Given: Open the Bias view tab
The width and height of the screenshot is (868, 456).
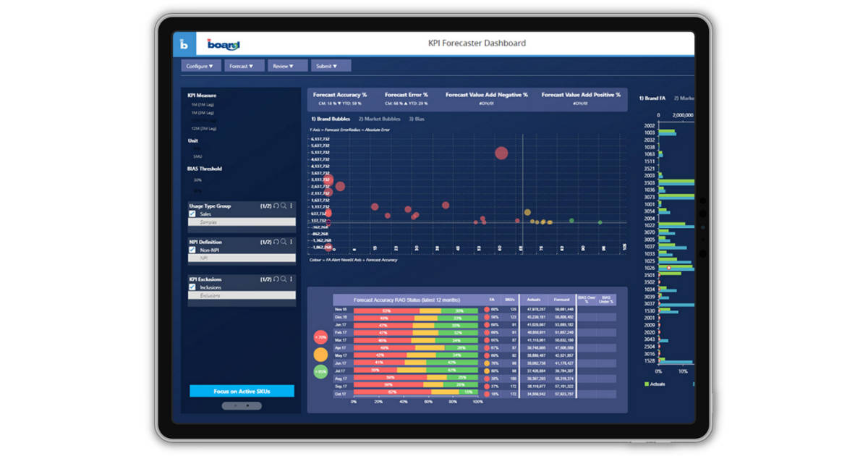Looking at the screenshot, I should point(416,118).
